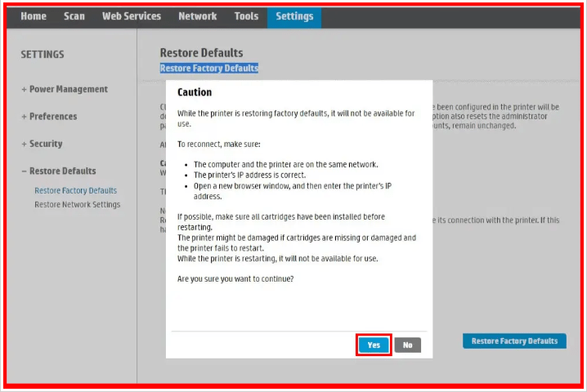Image resolution: width=587 pixels, height=392 pixels.
Task: Switch to the Scan tab
Action: coord(74,16)
